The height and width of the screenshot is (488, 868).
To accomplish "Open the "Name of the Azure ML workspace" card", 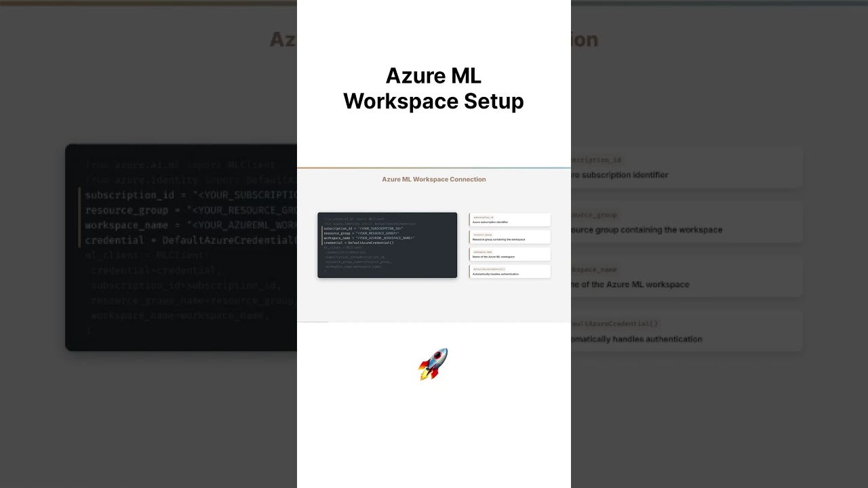I will 509,254.
